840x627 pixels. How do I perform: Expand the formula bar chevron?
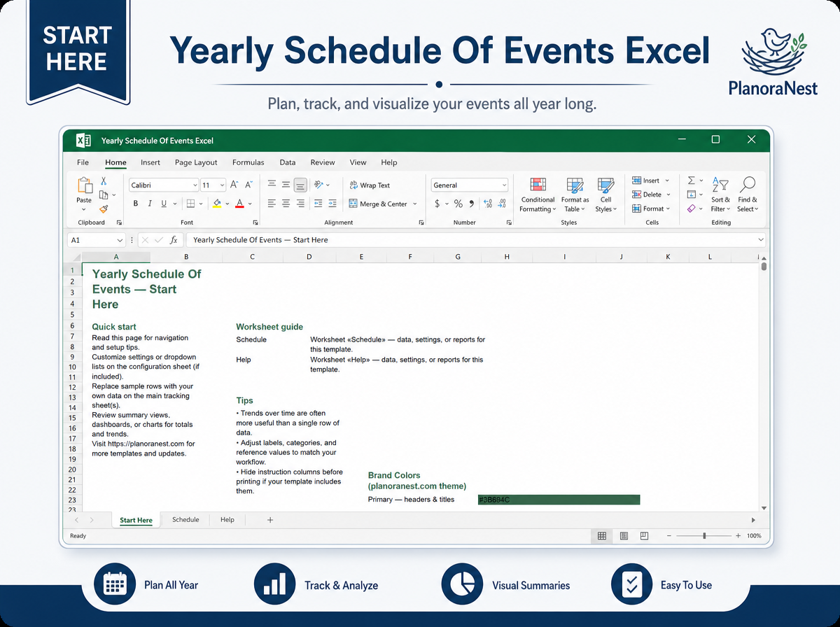tap(761, 240)
